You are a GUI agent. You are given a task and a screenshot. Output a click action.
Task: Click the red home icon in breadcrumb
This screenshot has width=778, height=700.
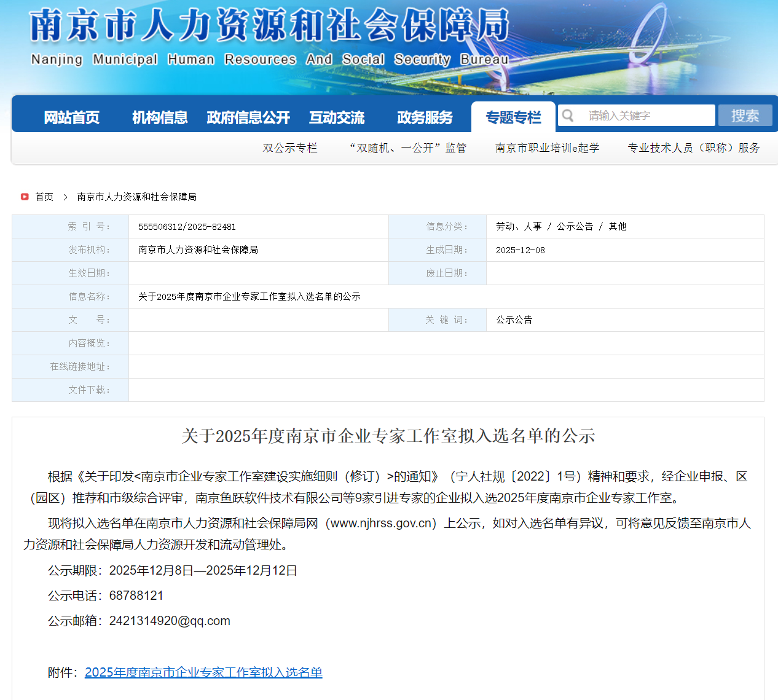point(25,197)
